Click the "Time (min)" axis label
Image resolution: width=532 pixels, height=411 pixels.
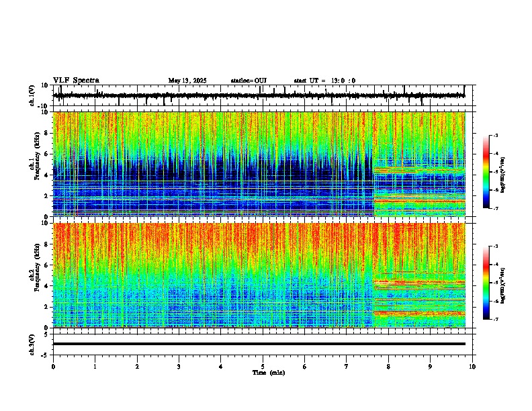click(x=269, y=373)
